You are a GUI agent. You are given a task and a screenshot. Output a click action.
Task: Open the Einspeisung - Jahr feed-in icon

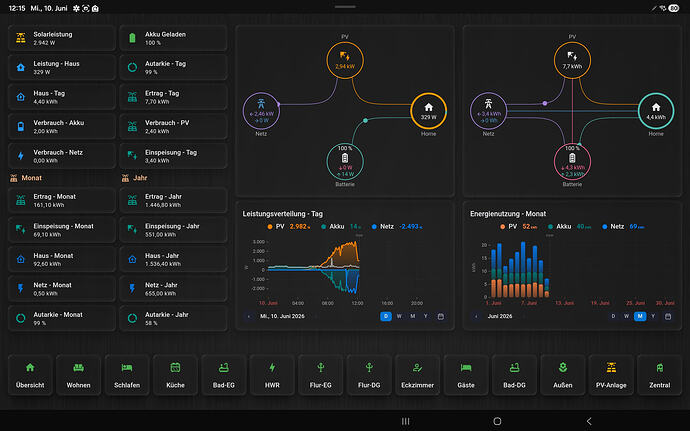tap(132, 230)
